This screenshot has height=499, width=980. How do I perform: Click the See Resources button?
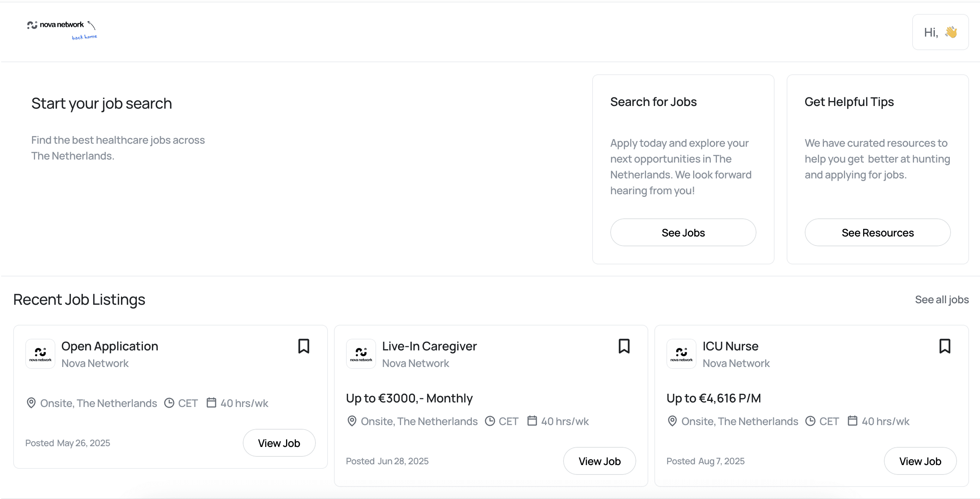877,233
